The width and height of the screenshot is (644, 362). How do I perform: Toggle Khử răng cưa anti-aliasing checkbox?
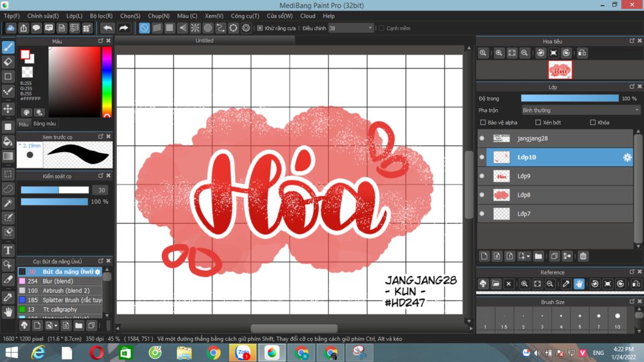(x=260, y=28)
